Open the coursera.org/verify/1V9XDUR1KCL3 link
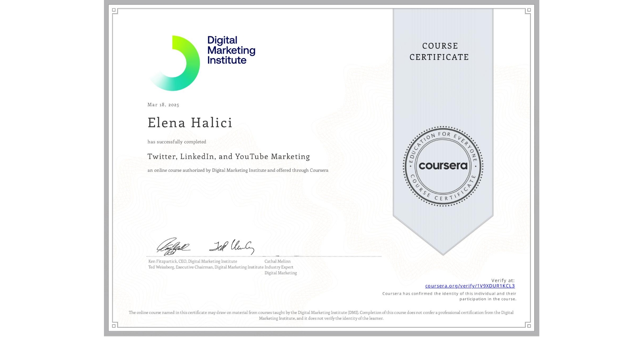The width and height of the screenshot is (644, 337). (470, 286)
